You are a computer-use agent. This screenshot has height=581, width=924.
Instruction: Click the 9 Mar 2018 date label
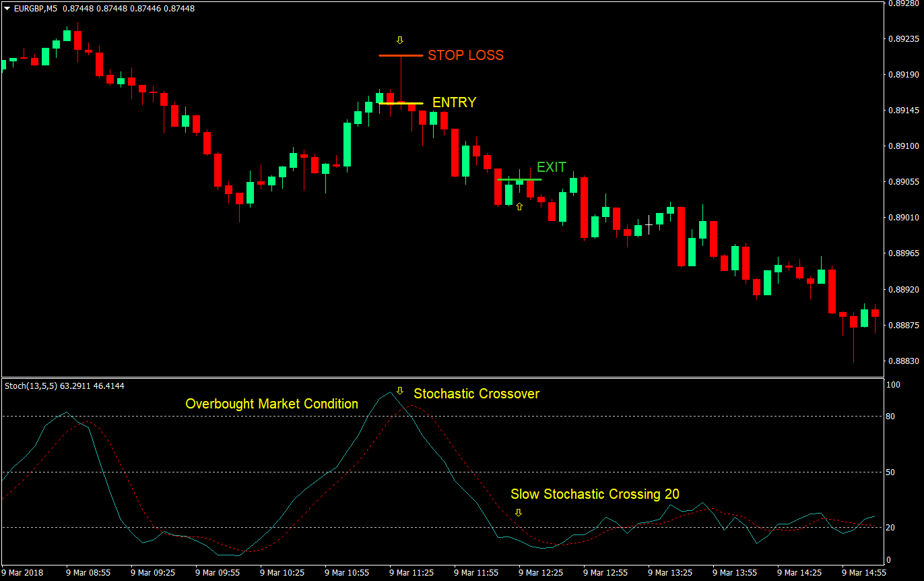[x=22, y=572]
